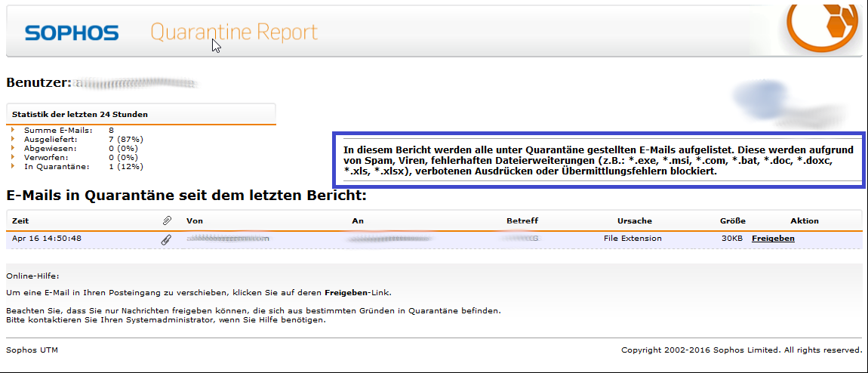868x373 pixels.
Task: Click the arrow bullet beside Verworfen
Action: pos(13,158)
